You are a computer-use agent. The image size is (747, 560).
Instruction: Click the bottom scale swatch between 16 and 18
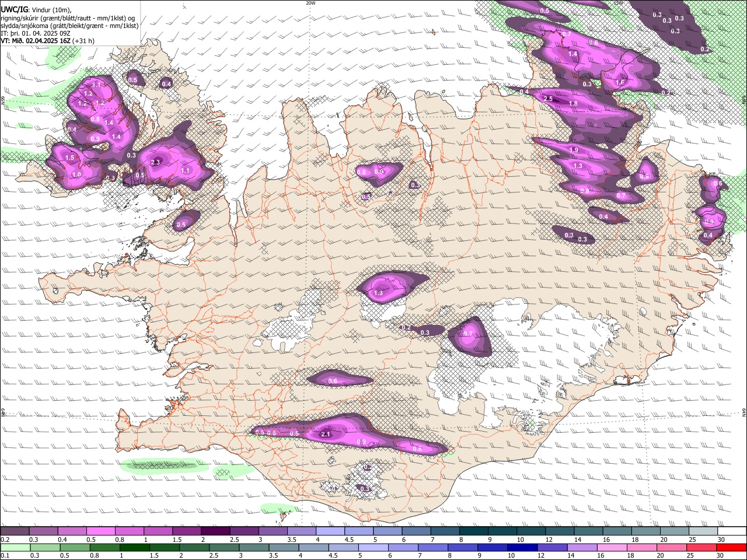coord(612,548)
